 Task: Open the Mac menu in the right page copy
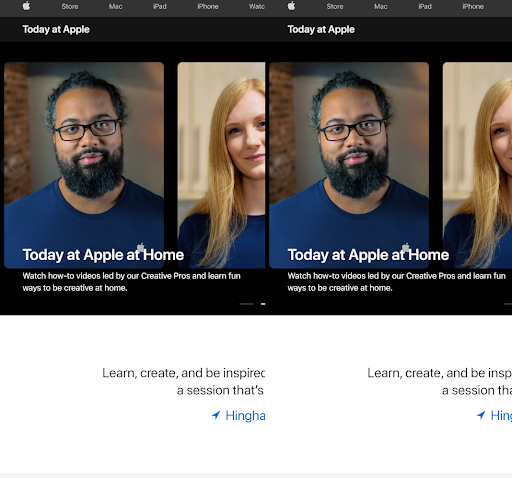381,6
